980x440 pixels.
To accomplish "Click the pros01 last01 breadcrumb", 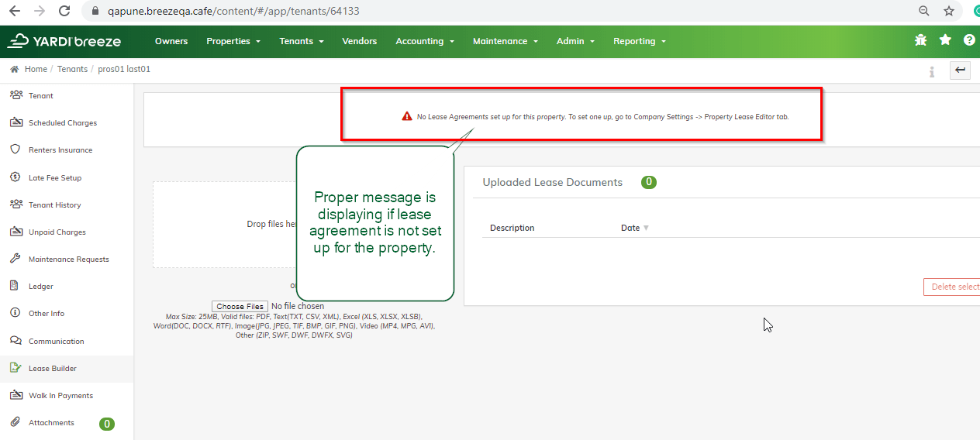I will pyautogui.click(x=124, y=69).
